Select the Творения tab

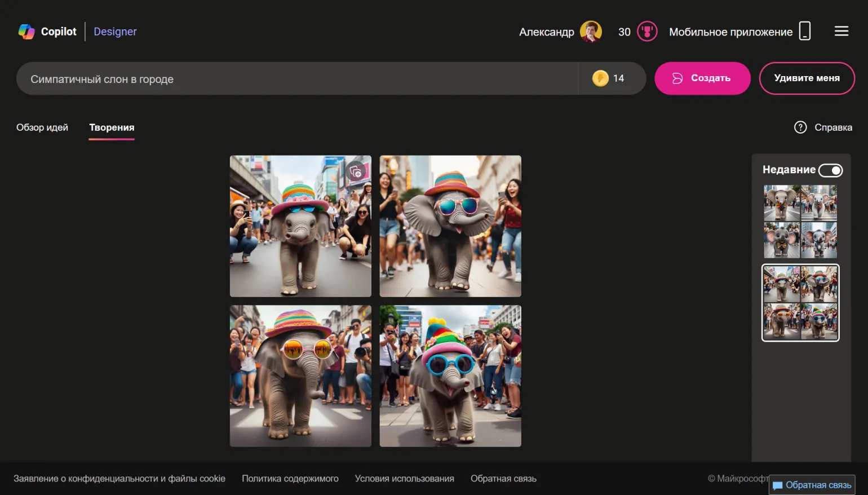point(112,127)
